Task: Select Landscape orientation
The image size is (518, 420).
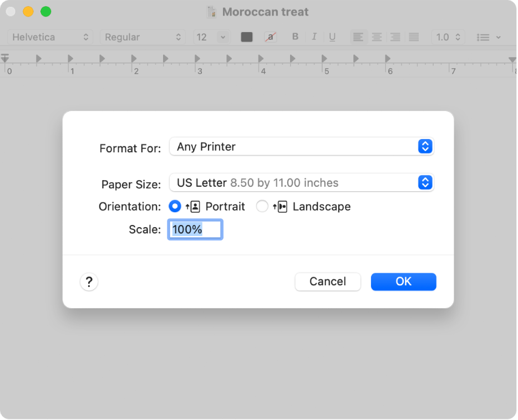Action: [262, 207]
